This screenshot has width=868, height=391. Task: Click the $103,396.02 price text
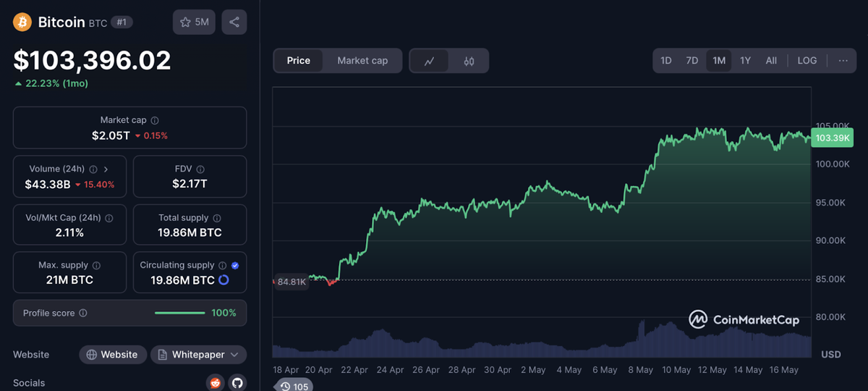pyautogui.click(x=92, y=60)
